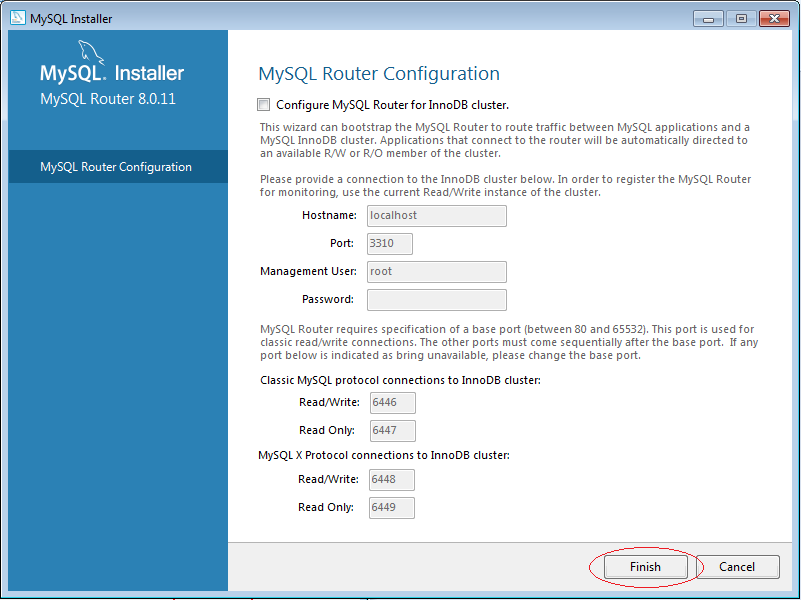801x600 pixels.
Task: Click the Password label
Action: click(x=327, y=299)
